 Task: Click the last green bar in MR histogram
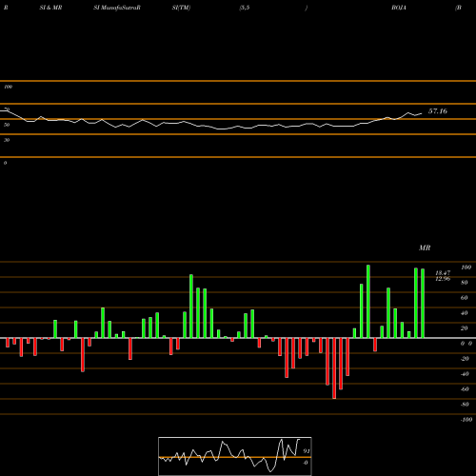[423, 304]
